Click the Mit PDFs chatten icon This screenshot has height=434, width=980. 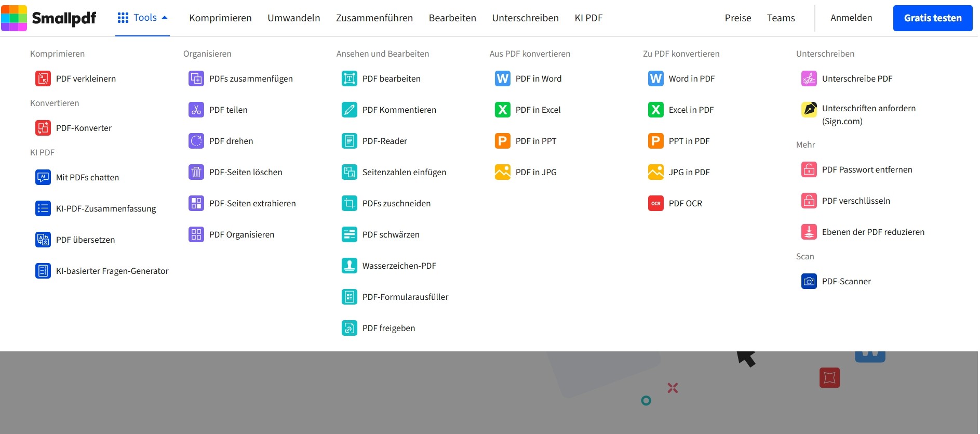point(43,177)
